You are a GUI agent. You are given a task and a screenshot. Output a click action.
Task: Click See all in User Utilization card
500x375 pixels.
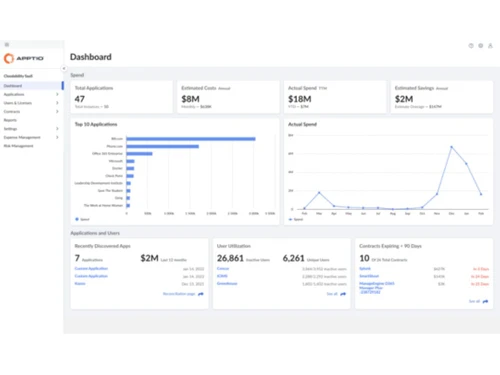point(332,294)
